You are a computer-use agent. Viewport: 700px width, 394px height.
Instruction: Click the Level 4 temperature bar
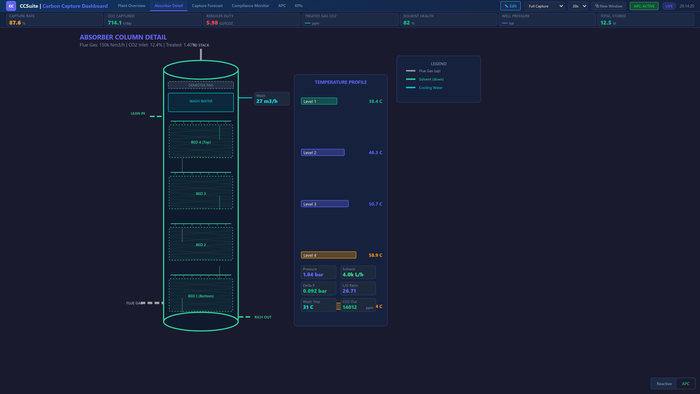(329, 255)
